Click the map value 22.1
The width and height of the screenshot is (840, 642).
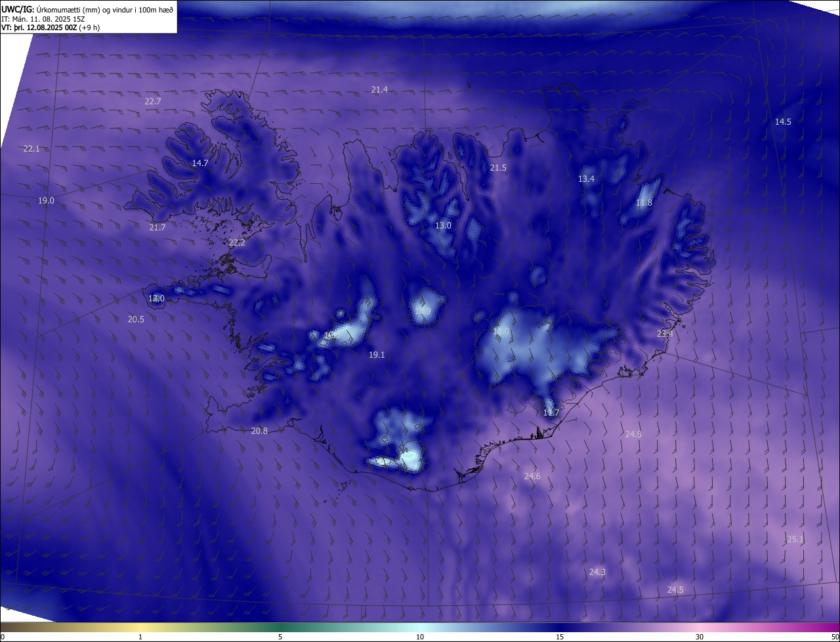31,149
